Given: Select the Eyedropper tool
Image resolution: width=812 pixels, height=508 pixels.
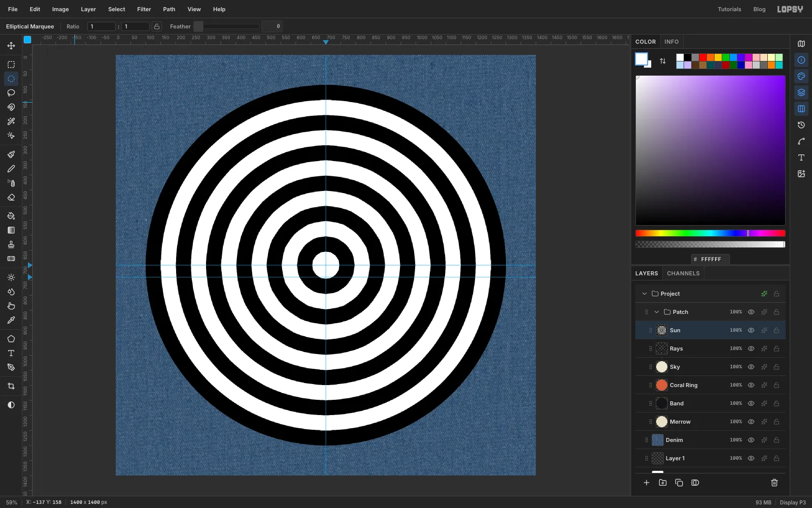Looking at the screenshot, I should [x=11, y=320].
